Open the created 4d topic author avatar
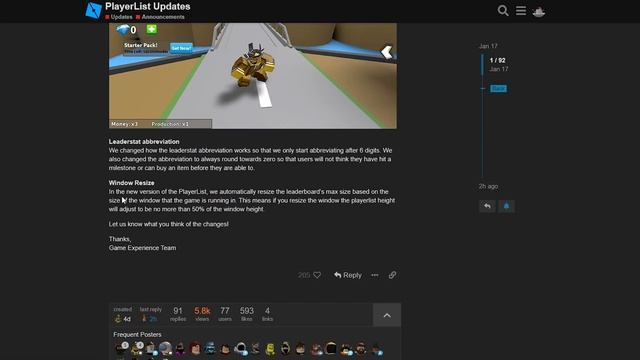 coord(118,319)
